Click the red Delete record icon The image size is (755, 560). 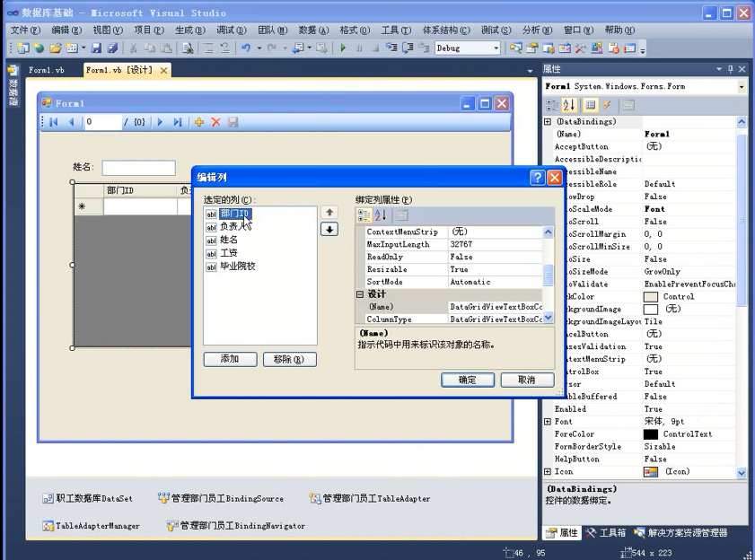(x=215, y=122)
